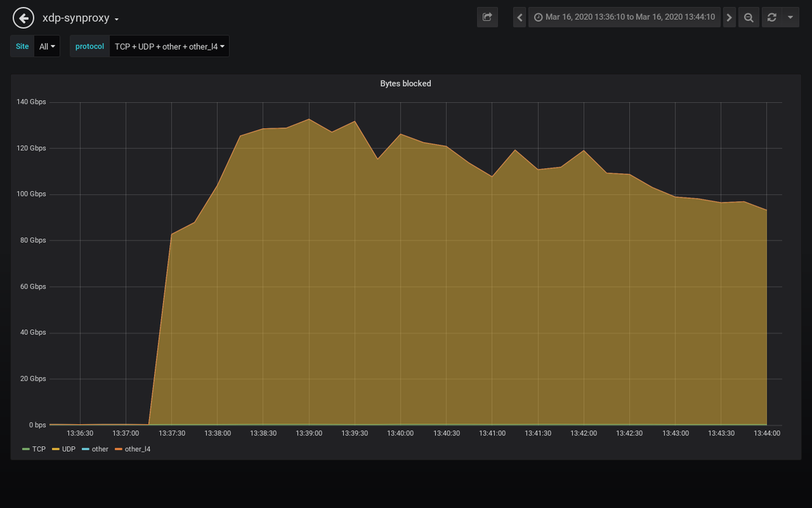
Task: Click the 80 Gbps y-axis label
Action: [x=33, y=240]
